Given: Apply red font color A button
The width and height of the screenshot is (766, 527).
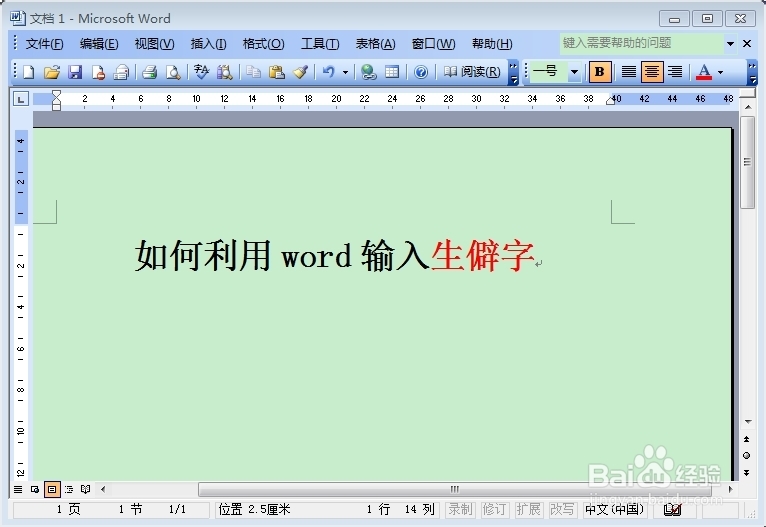Looking at the screenshot, I should pos(704,72).
